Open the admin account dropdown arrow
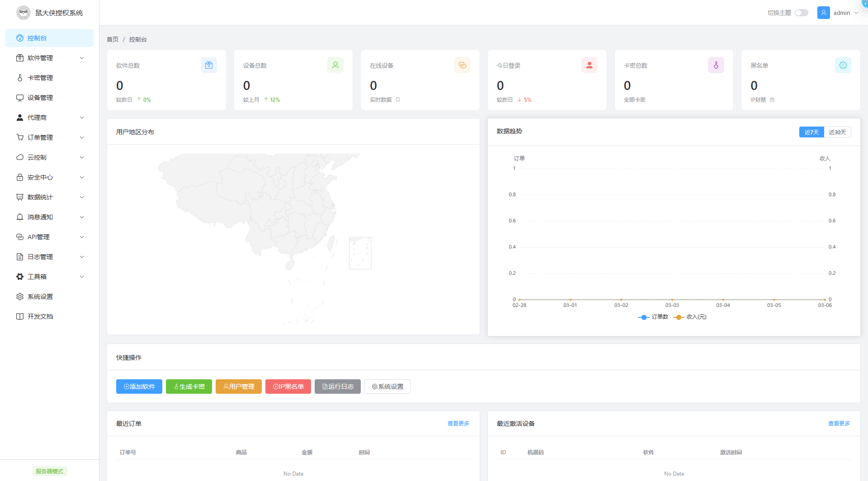The height and width of the screenshot is (481, 868). coord(856,13)
